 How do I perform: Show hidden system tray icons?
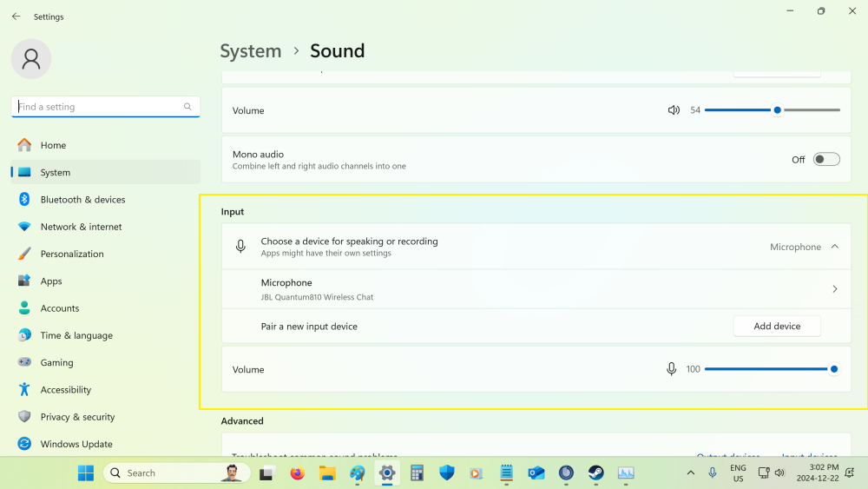[691, 473]
